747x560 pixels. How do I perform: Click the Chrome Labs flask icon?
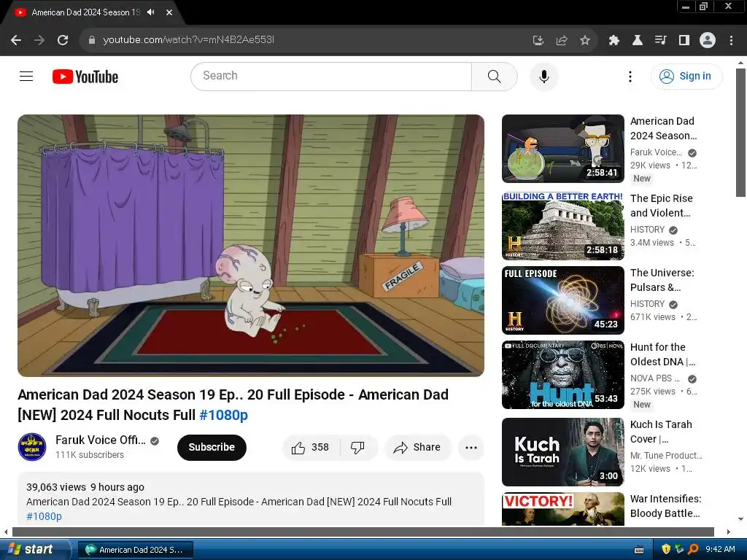(637, 41)
